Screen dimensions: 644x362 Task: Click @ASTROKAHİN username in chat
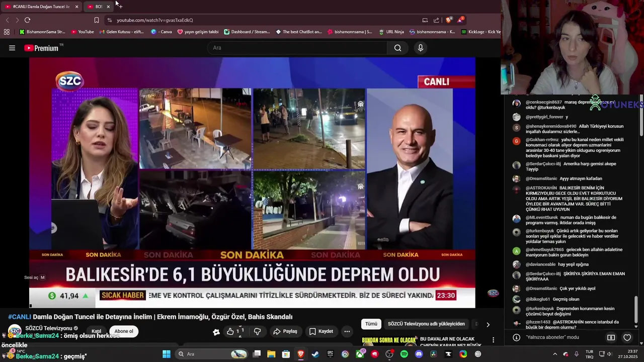(x=541, y=188)
